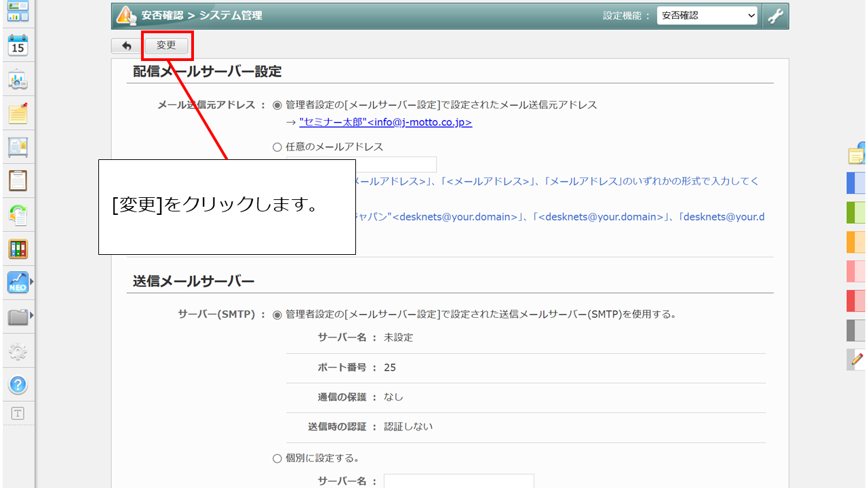Open the 設定機能 dropdown showing 安否確認
Image resolution: width=868 pixels, height=488 pixels.
click(x=707, y=16)
